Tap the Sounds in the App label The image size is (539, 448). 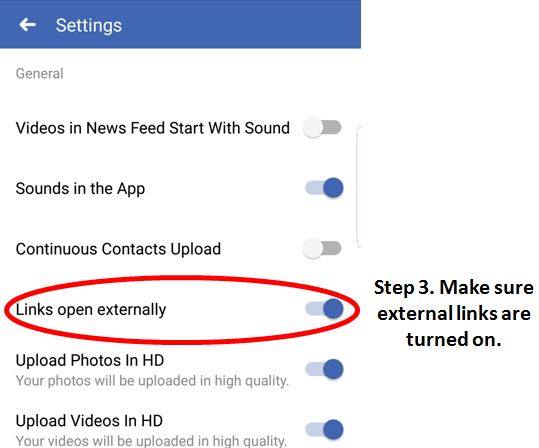[80, 189]
